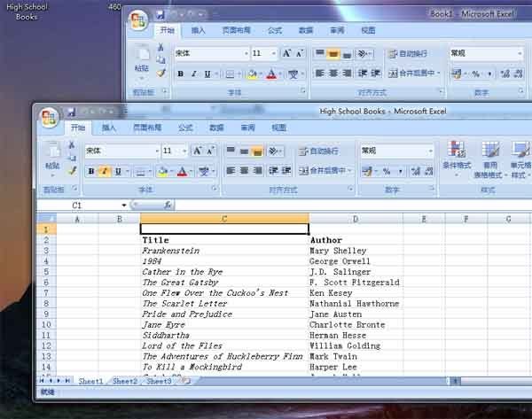Click insert function fx icon
532x419 pixels.
(168, 205)
